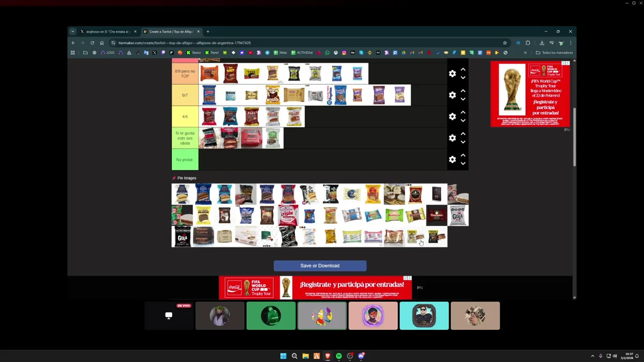Open a new browser tab
The image size is (644, 362).
[208, 32]
